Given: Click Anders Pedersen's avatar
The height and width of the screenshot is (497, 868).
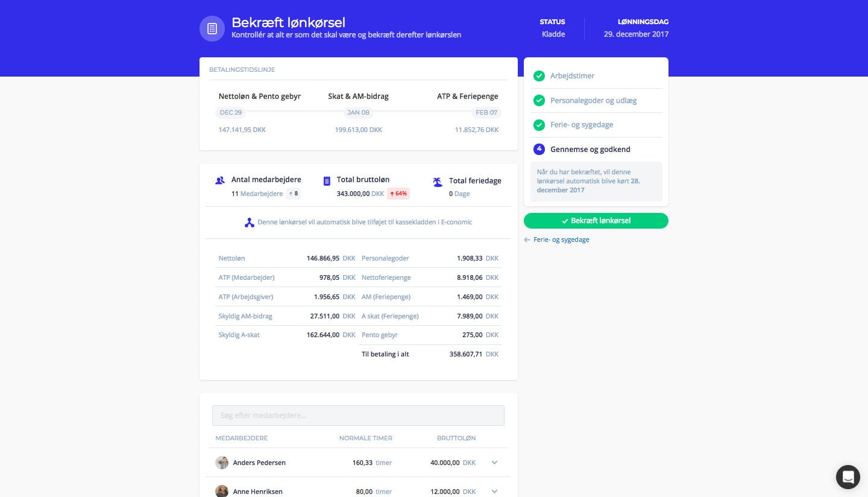Looking at the screenshot, I should (222, 463).
